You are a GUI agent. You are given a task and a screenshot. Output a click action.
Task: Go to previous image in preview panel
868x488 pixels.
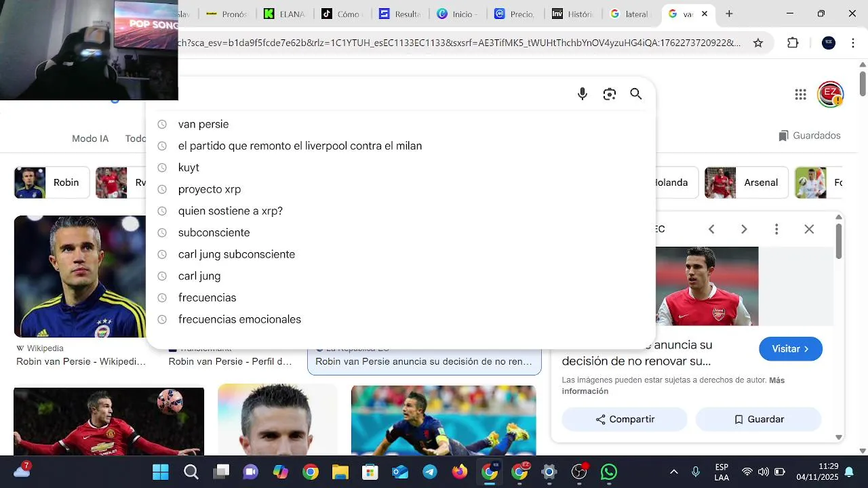click(x=711, y=229)
